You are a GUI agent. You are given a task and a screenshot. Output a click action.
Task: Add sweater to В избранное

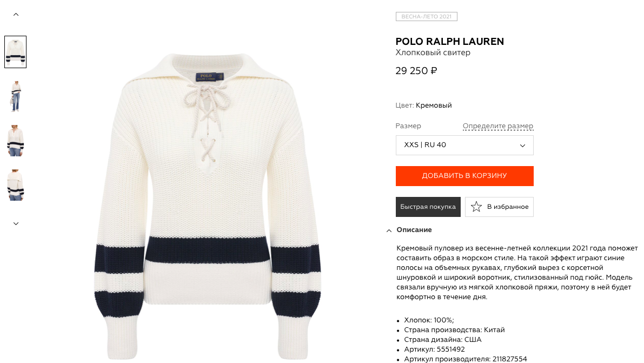click(x=499, y=207)
